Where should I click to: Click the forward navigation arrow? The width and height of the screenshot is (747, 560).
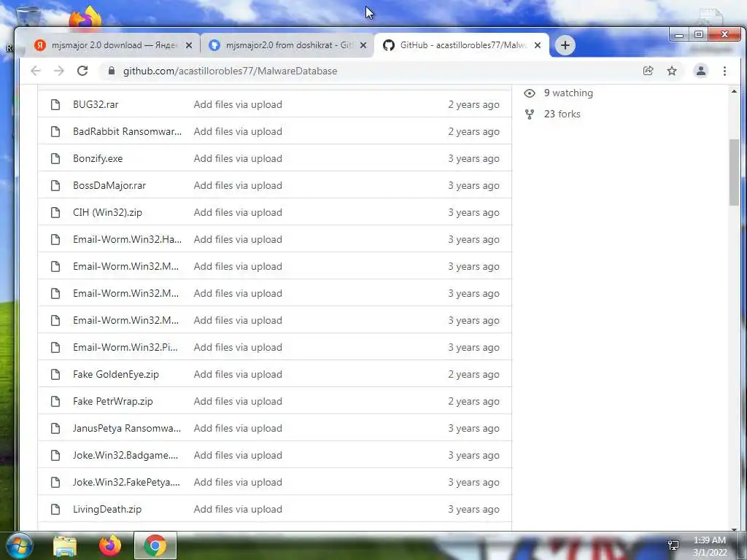(x=58, y=71)
